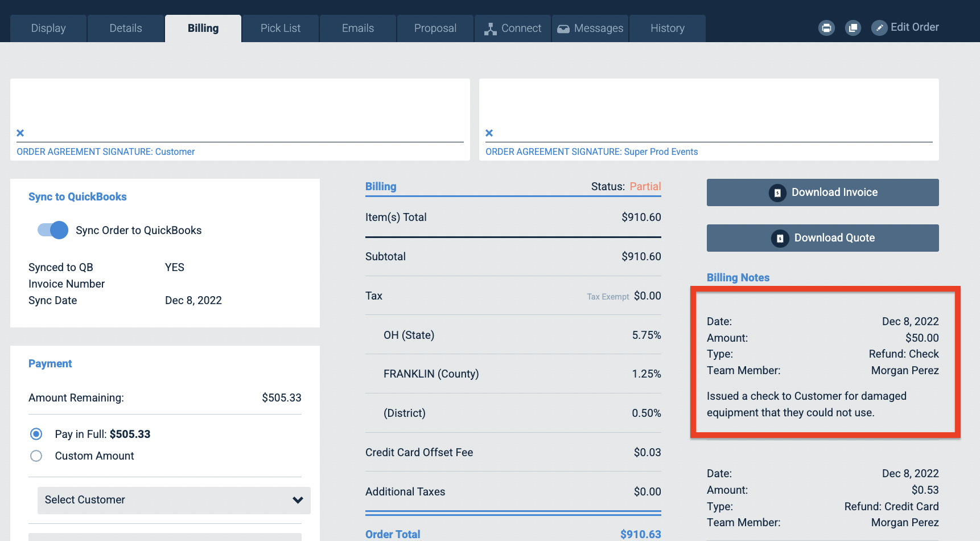This screenshot has width=980, height=541.
Task: Click the document icon on Download Invoice
Action: [777, 192]
